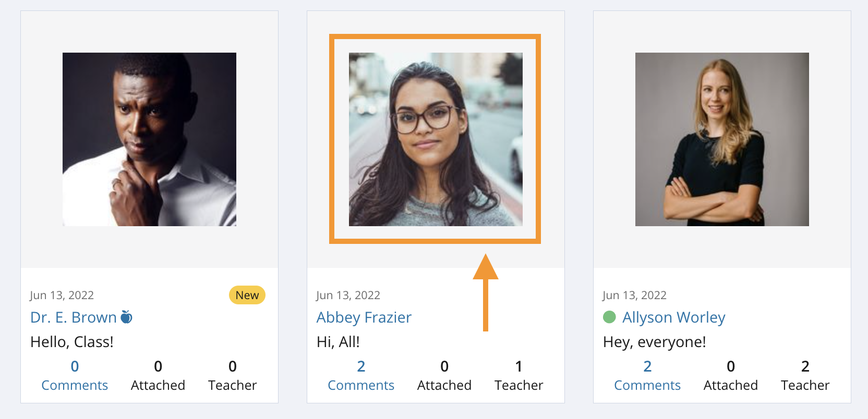Click the 1 Teacher count on Abbey Frazier's post
The image size is (868, 419).
point(519,375)
